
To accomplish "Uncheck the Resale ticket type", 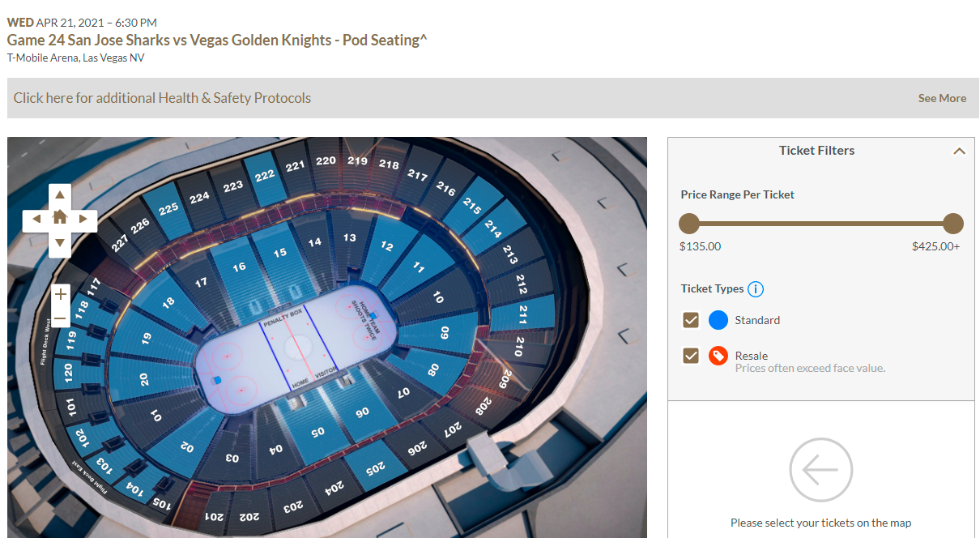I will tap(691, 356).
